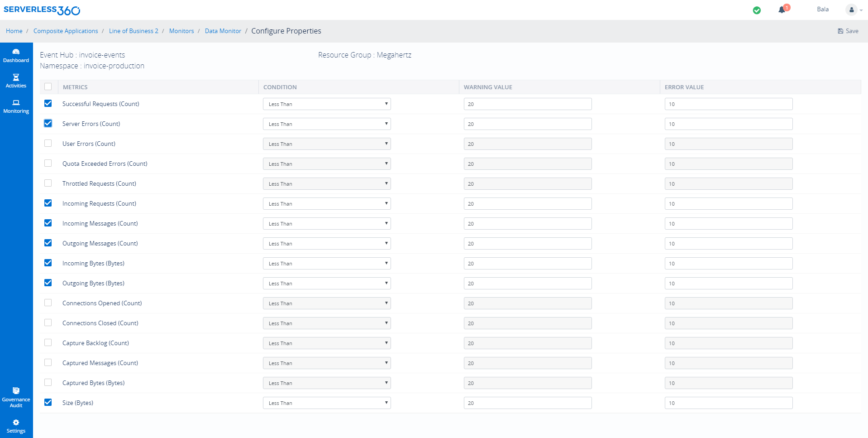
Task: Open Governance Audit in the sidebar
Action: pos(16,396)
